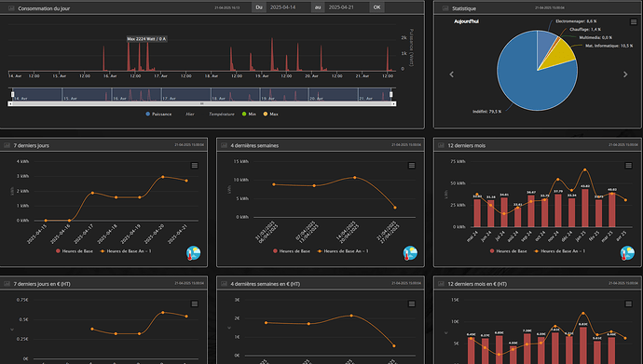Click the Hier legend label
The height and width of the screenshot is (364, 643).
click(x=190, y=115)
